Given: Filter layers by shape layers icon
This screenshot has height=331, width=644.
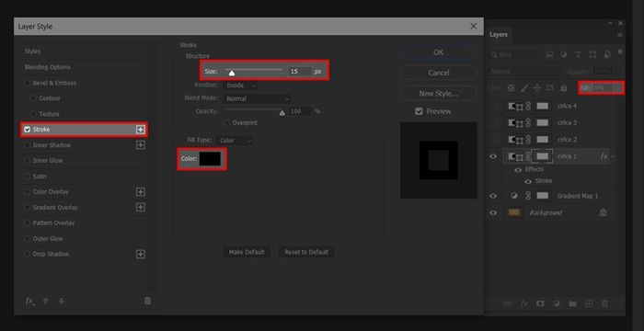Looking at the screenshot, I should pyautogui.click(x=592, y=54).
